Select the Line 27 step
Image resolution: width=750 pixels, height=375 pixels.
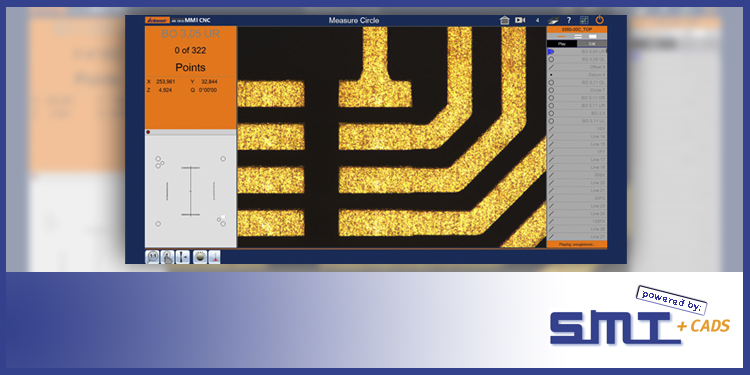[577, 237]
